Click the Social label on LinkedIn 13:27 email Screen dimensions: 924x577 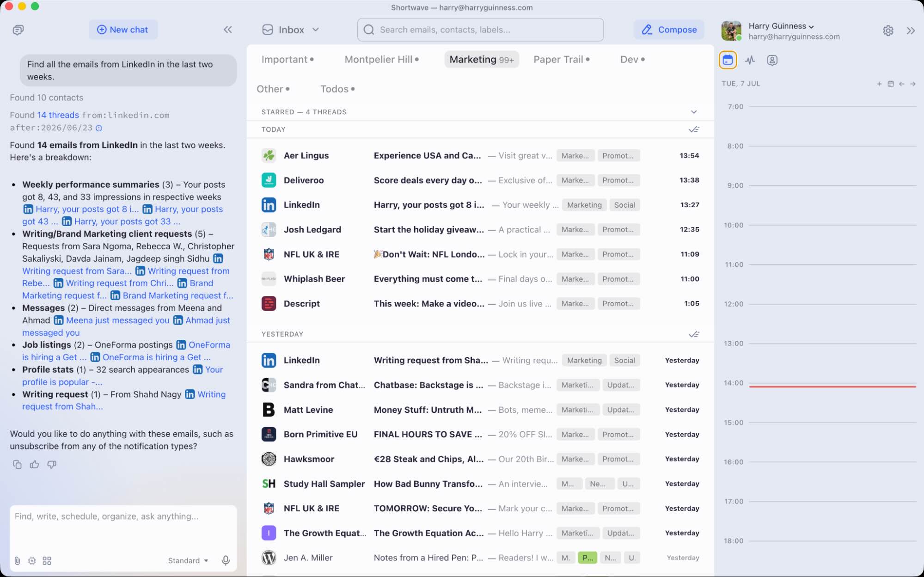click(x=624, y=205)
